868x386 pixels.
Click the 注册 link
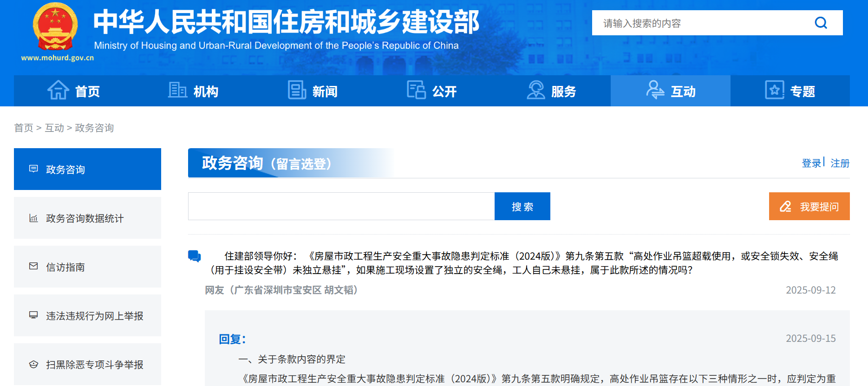840,163
